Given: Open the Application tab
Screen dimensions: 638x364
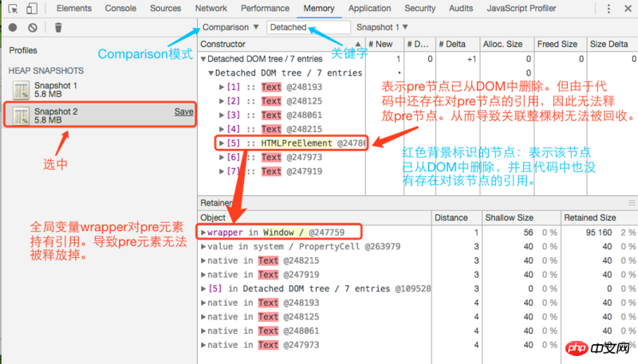Looking at the screenshot, I should click(x=369, y=8).
